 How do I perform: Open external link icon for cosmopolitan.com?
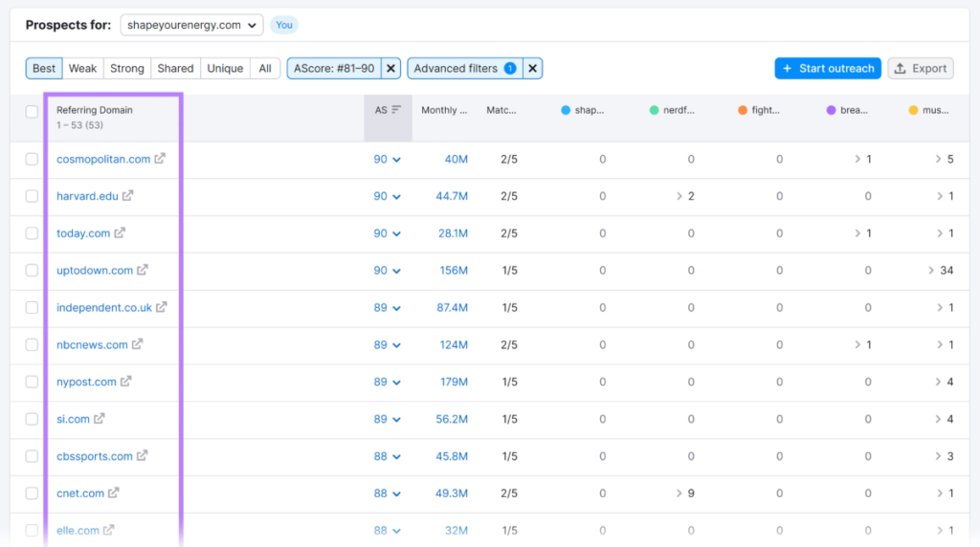click(160, 159)
